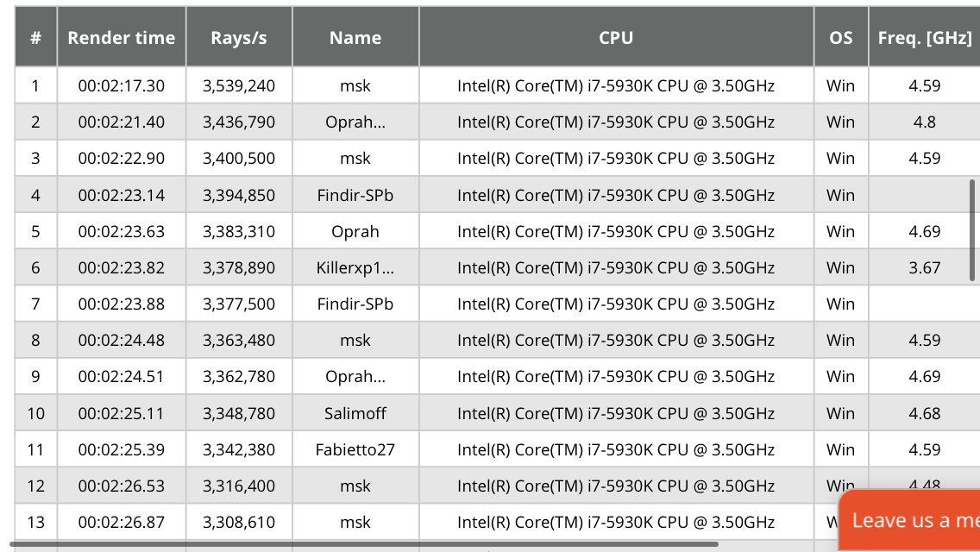
Task: Sort by Freq. [GHz] column header
Action: click(x=925, y=38)
